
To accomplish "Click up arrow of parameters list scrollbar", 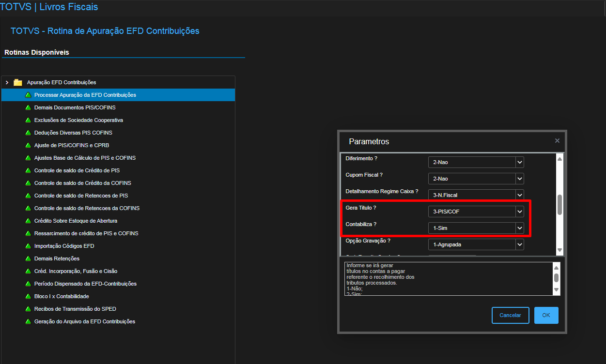I will [559, 159].
